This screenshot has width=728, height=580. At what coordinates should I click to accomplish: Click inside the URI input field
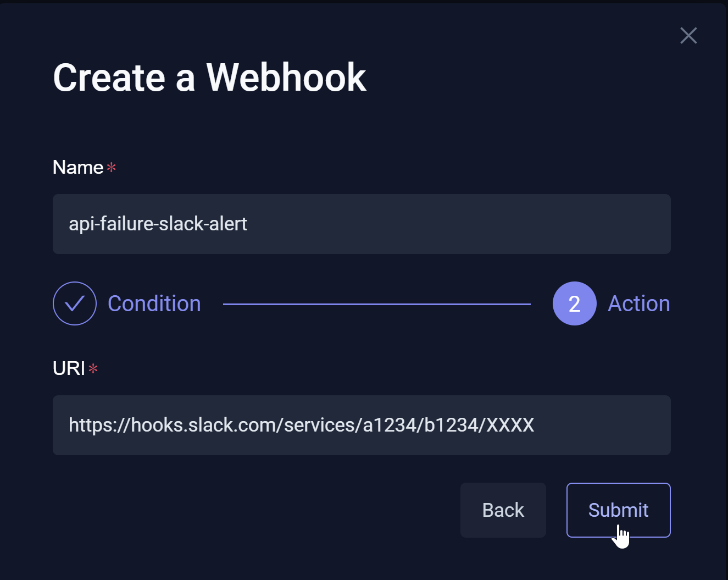(362, 425)
